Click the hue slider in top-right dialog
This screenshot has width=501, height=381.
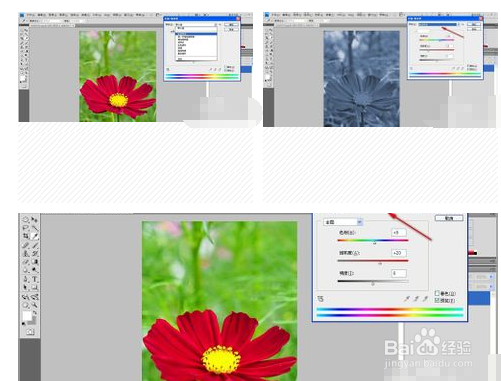point(437,40)
